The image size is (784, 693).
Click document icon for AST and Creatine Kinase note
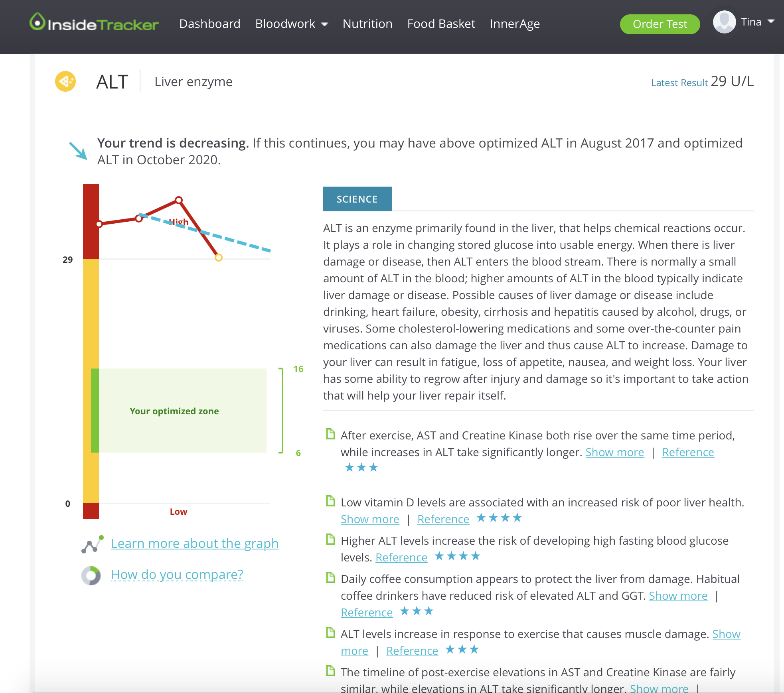(x=330, y=434)
